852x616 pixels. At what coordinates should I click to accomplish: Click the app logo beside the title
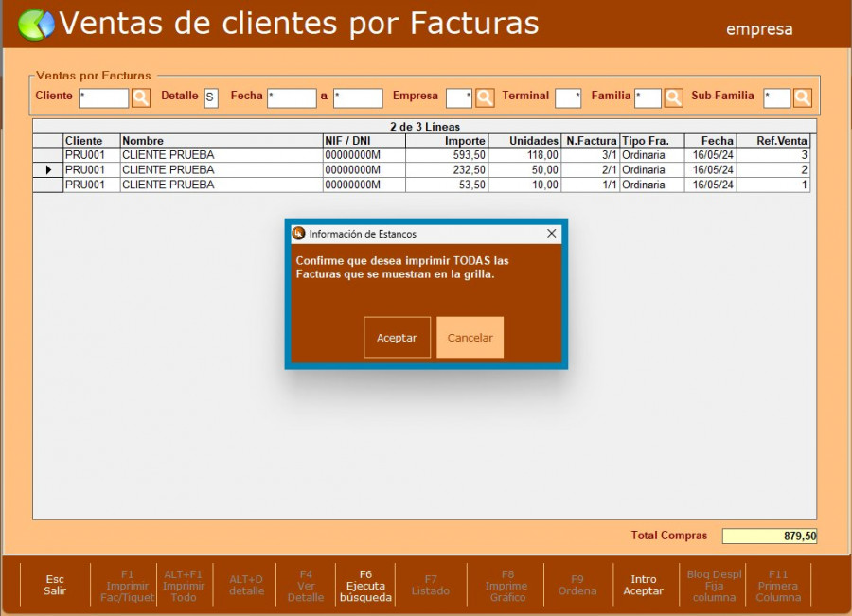36,25
